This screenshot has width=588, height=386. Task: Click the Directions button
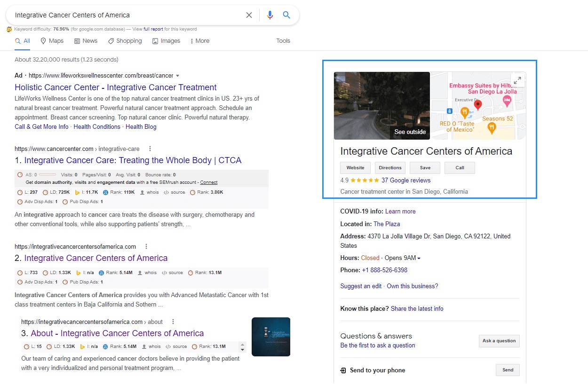390,168
